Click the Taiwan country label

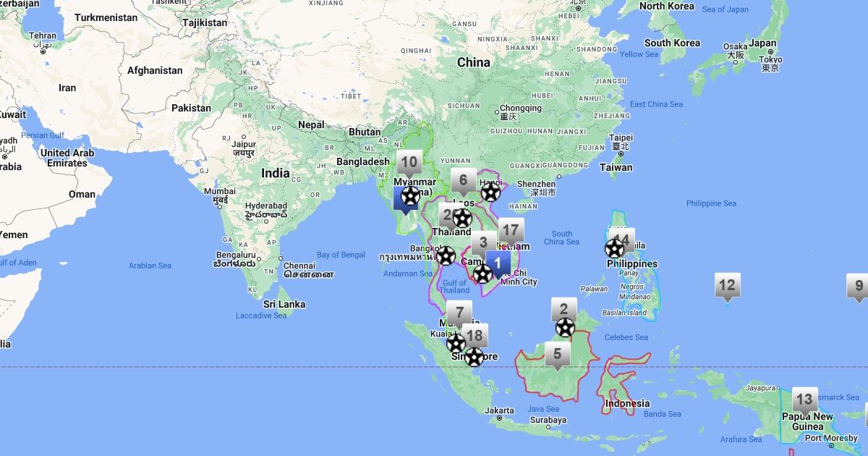click(616, 167)
